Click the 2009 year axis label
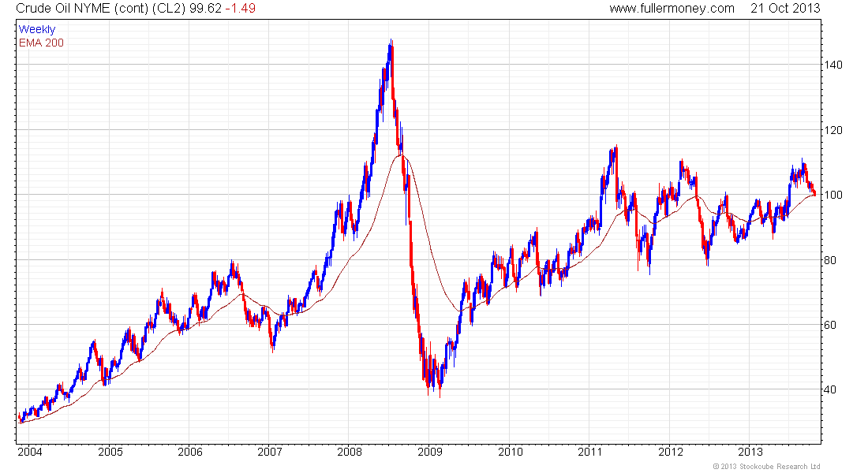Screen dimensions: 868x473 pos(430,452)
